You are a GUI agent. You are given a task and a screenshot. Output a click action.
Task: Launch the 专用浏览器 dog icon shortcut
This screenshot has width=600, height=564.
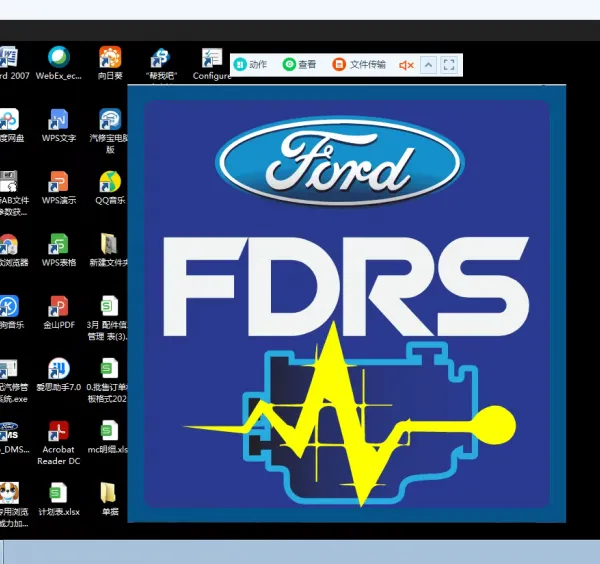(12, 505)
